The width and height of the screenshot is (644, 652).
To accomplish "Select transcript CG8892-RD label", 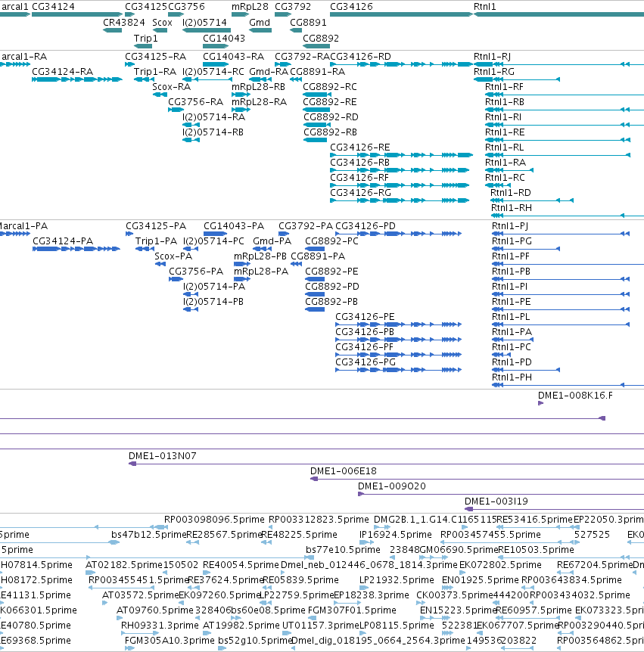I will [331, 116].
